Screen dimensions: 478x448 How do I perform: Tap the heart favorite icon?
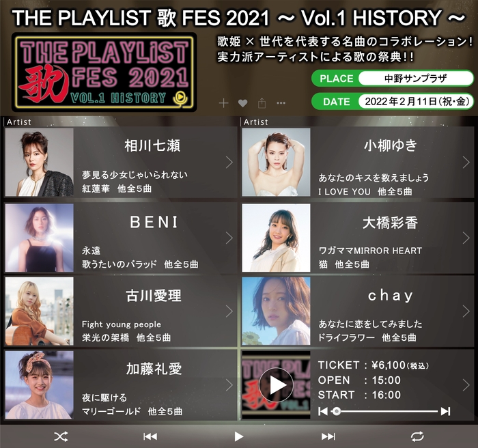click(242, 103)
